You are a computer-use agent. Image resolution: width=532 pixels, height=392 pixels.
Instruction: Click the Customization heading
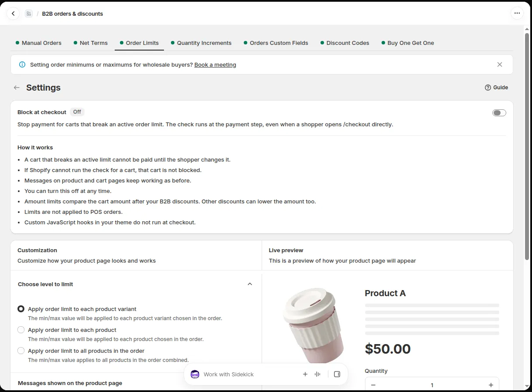(x=37, y=250)
